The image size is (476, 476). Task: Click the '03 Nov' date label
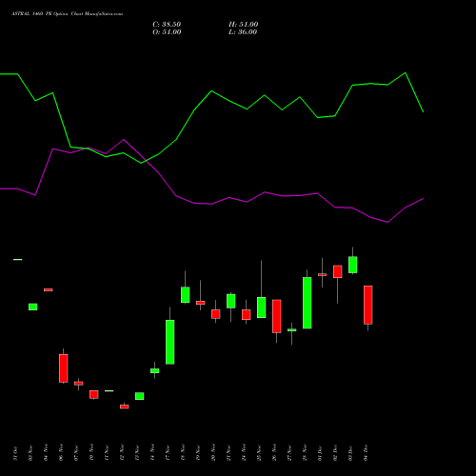tap(30, 453)
